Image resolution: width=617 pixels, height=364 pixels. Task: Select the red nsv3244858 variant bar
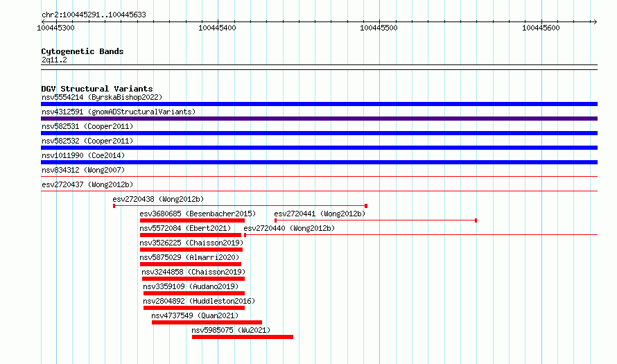pos(193,279)
